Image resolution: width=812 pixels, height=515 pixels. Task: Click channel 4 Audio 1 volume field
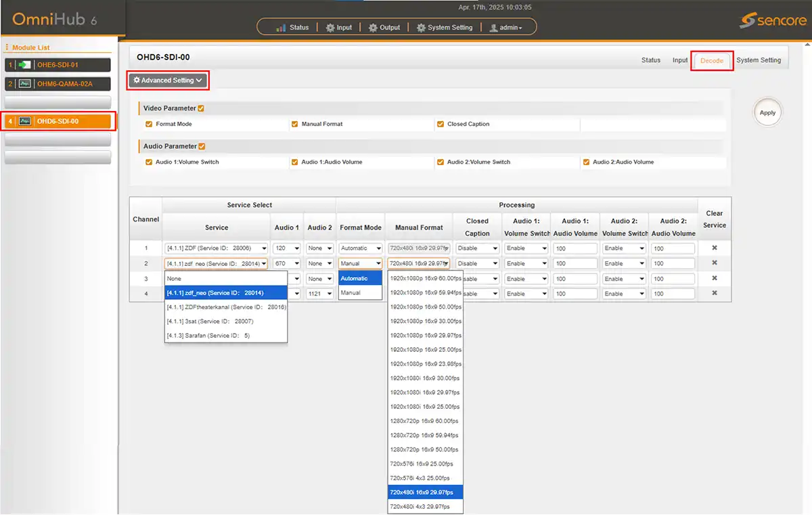[575, 294]
